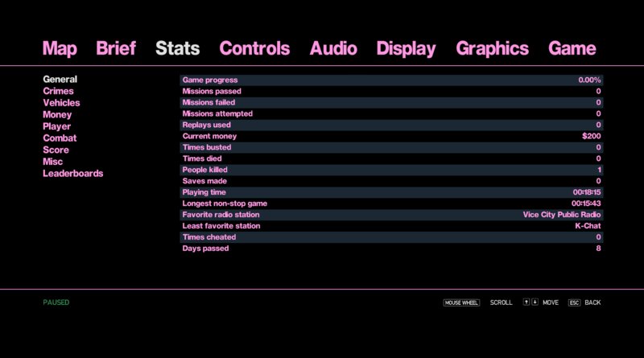Select the Longest non-stop game row
The width and height of the screenshot is (644, 358).
[391, 204]
